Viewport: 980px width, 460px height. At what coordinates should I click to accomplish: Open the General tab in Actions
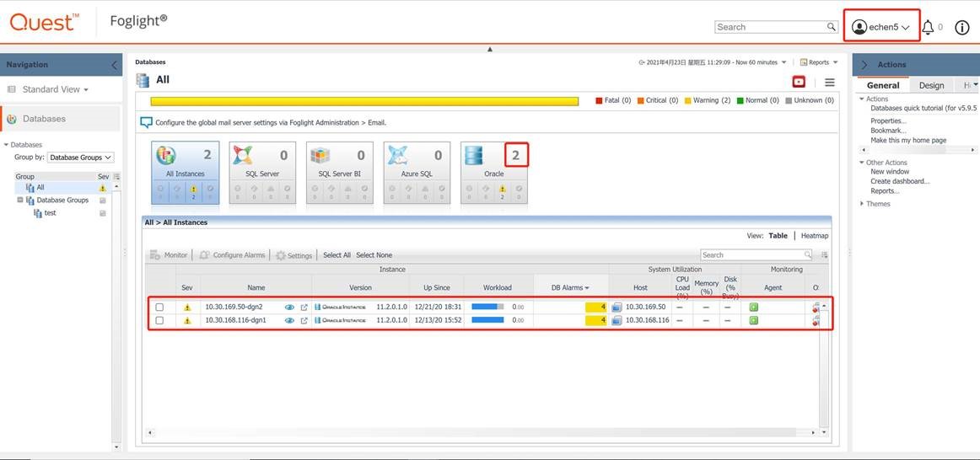[x=882, y=85]
